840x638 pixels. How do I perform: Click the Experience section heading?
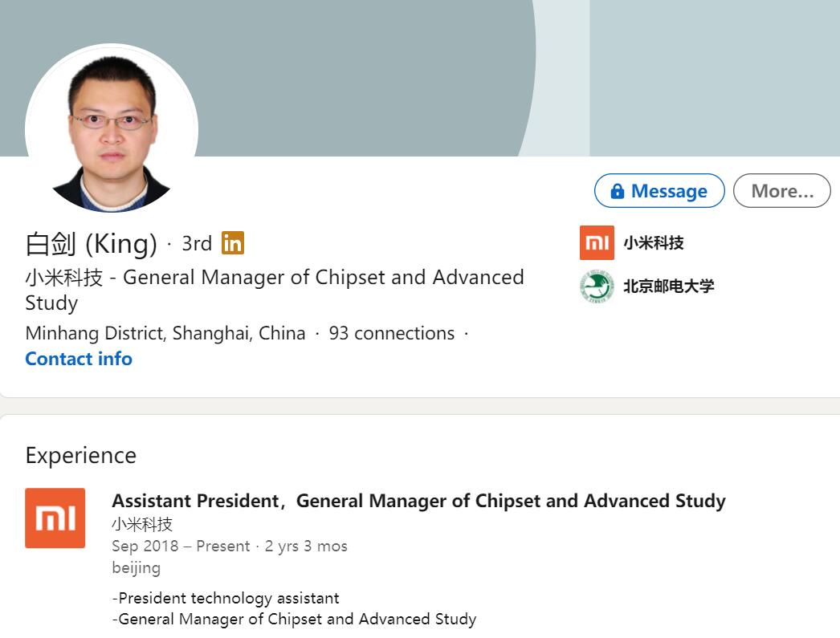coord(80,455)
